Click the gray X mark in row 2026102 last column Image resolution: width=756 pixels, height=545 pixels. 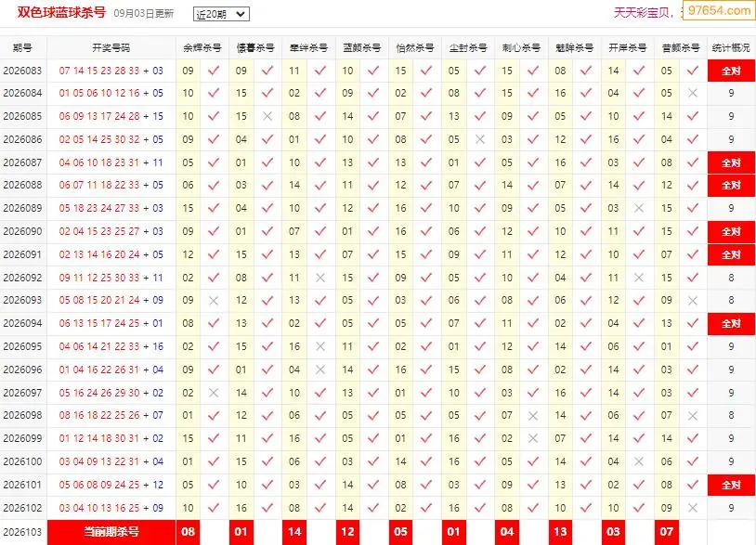click(692, 508)
